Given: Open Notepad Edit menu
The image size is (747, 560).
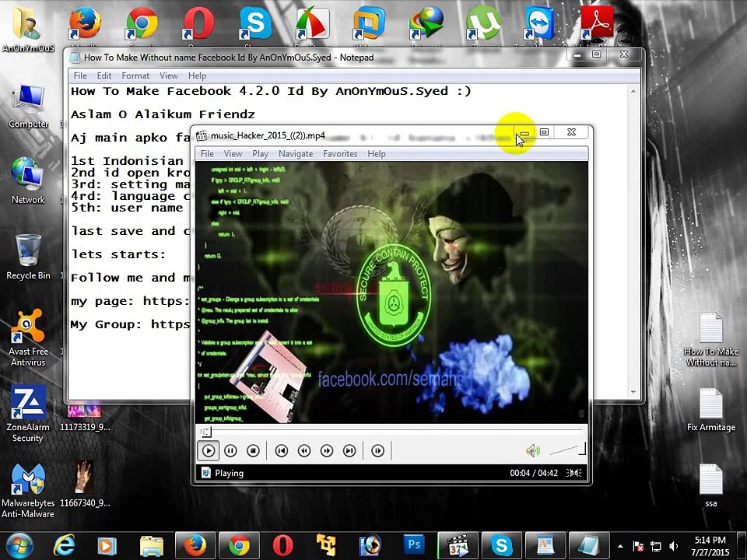Looking at the screenshot, I should coord(103,75).
